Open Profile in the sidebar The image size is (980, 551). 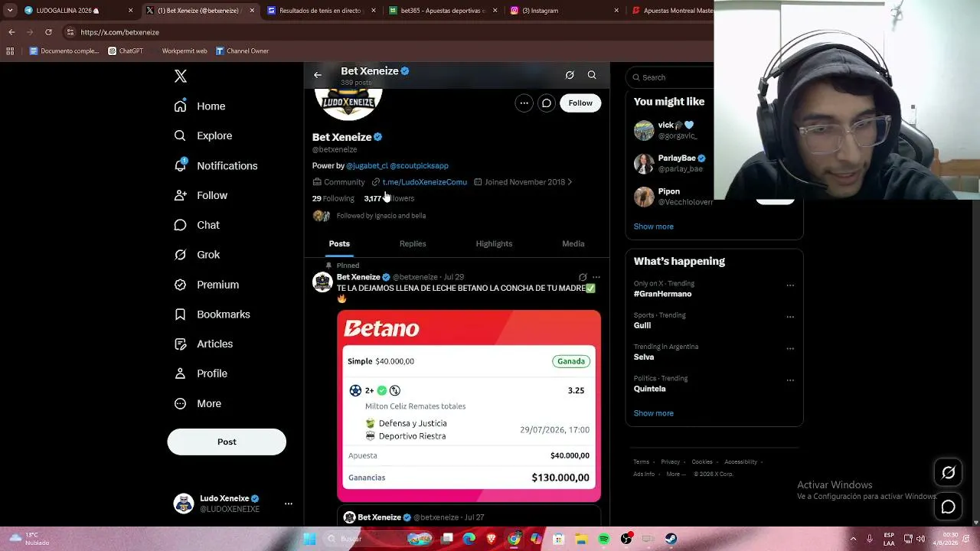pyautogui.click(x=201, y=373)
